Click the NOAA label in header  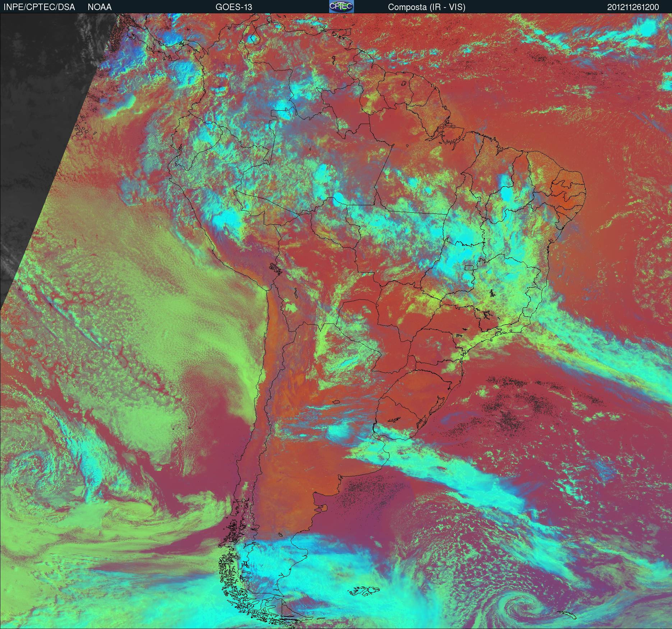[100, 7]
